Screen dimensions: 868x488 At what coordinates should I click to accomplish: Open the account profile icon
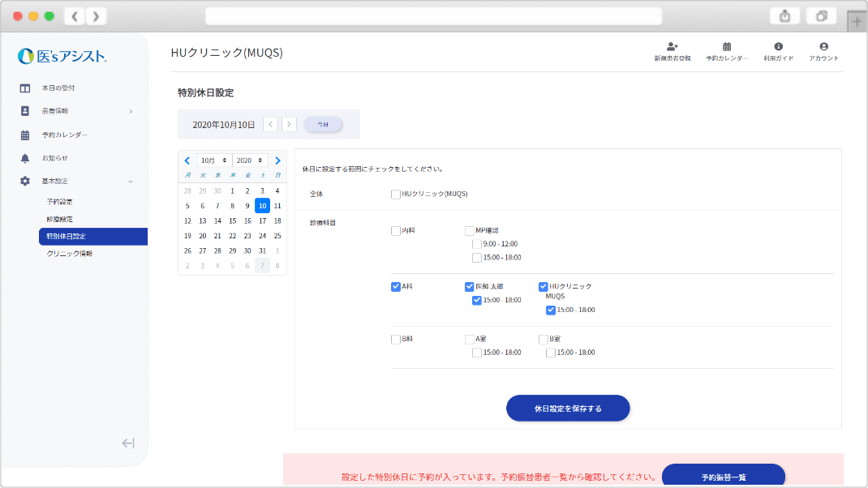pyautogui.click(x=823, y=47)
